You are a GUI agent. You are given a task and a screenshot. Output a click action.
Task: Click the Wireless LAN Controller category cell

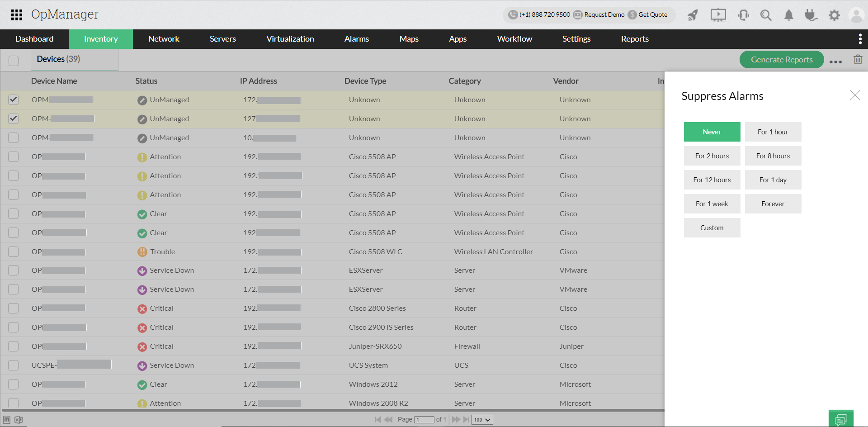(494, 252)
